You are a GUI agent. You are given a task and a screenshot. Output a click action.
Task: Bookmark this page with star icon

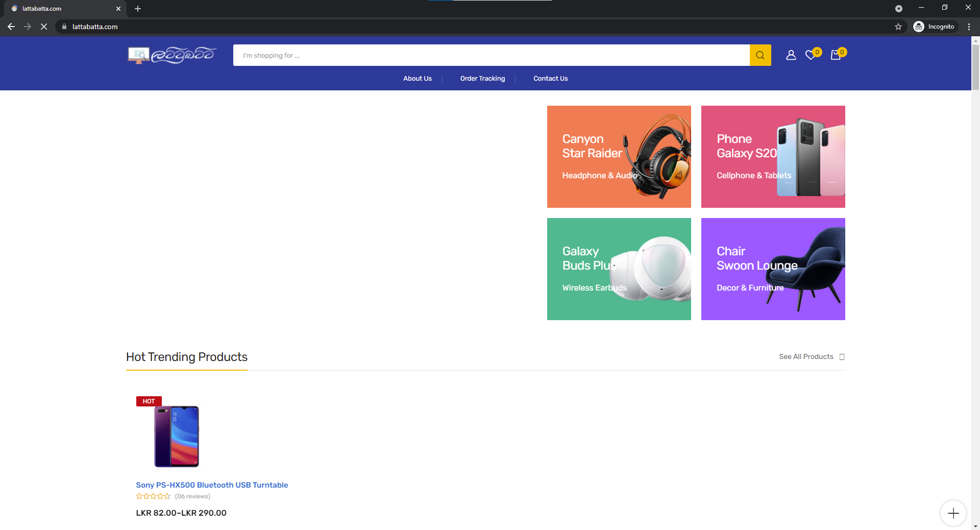tap(898, 27)
